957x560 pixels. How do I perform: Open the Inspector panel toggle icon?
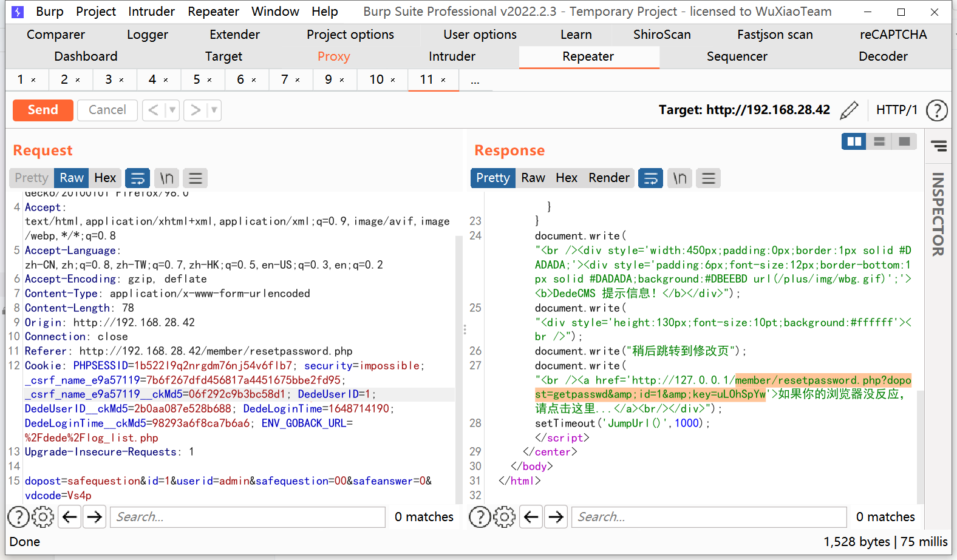pos(939,146)
